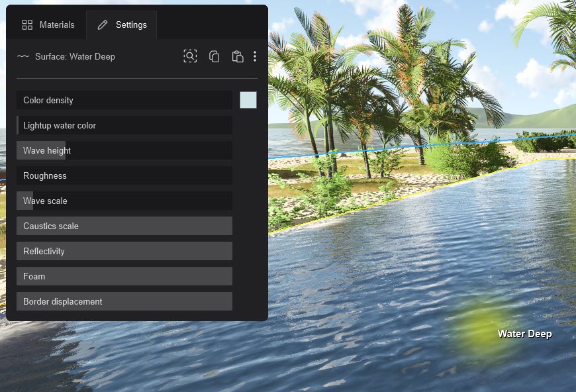Click the select-material magnifier icon
The height and width of the screenshot is (392, 576).
tap(190, 56)
